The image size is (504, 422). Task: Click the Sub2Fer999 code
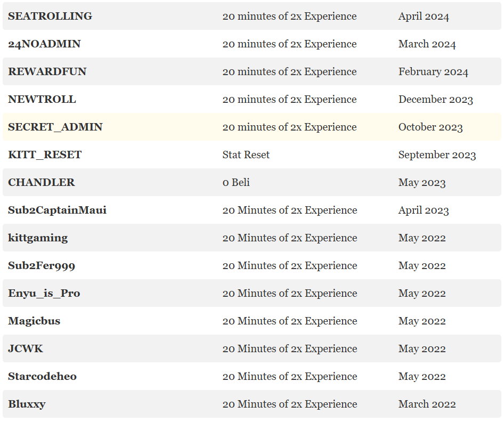click(x=38, y=266)
